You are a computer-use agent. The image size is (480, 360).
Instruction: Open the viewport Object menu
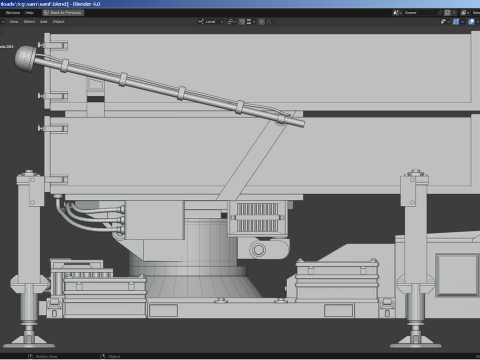click(58, 22)
